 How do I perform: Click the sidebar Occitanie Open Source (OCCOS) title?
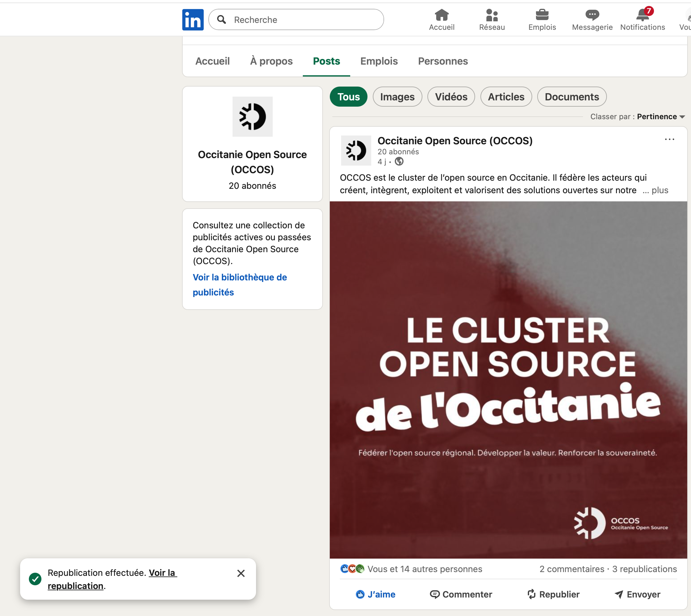pos(253,162)
